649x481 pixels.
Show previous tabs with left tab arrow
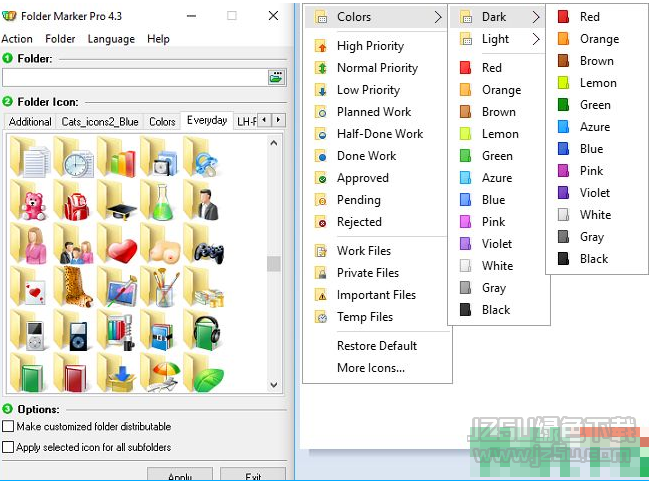coord(264,120)
